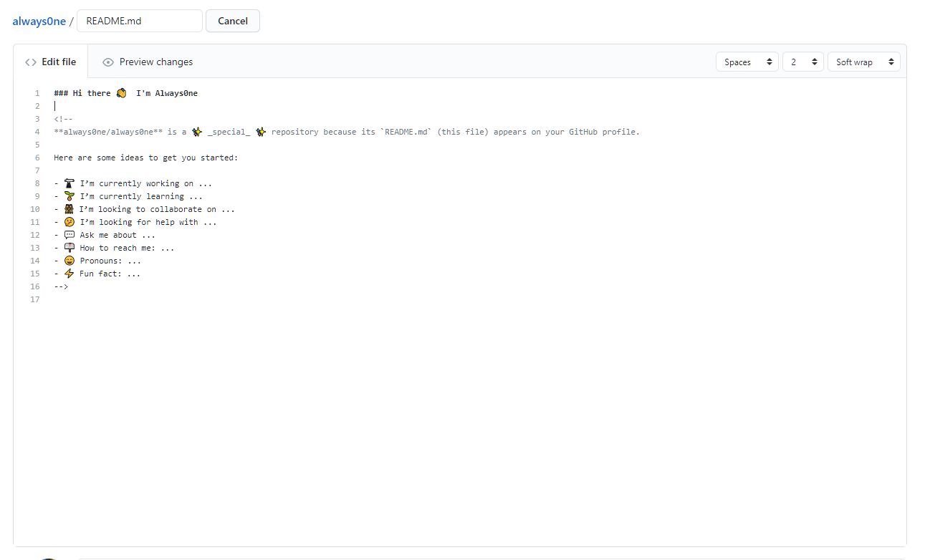
Task: Click the code brackets icon on Edit file
Action: click(x=31, y=62)
